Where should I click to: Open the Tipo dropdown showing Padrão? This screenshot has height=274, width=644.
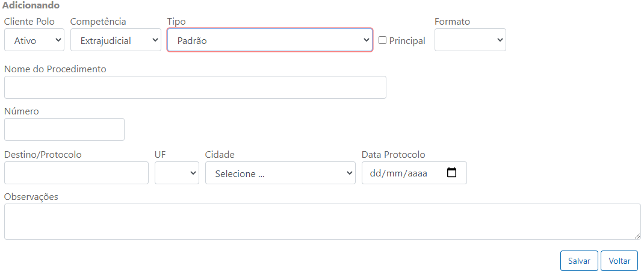[x=270, y=40]
